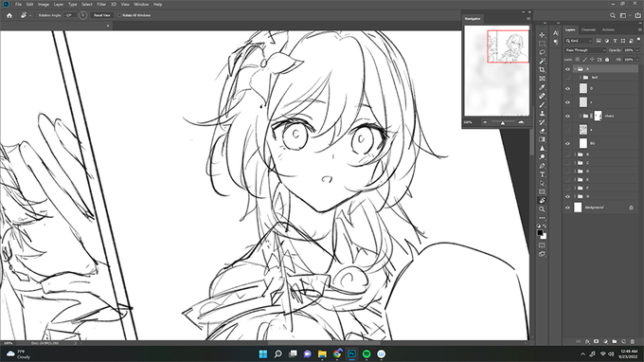Toggle the layer filter on/off switch
The height and width of the screenshot is (362, 644).
(x=638, y=40)
